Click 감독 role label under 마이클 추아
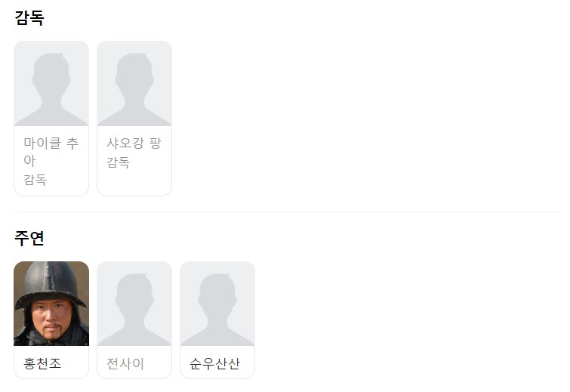This screenshot has width=570, height=392. [35, 180]
